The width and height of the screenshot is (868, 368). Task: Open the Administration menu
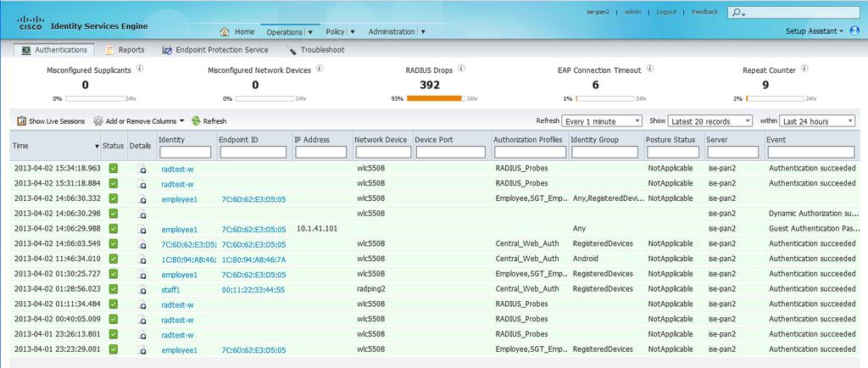(x=397, y=32)
